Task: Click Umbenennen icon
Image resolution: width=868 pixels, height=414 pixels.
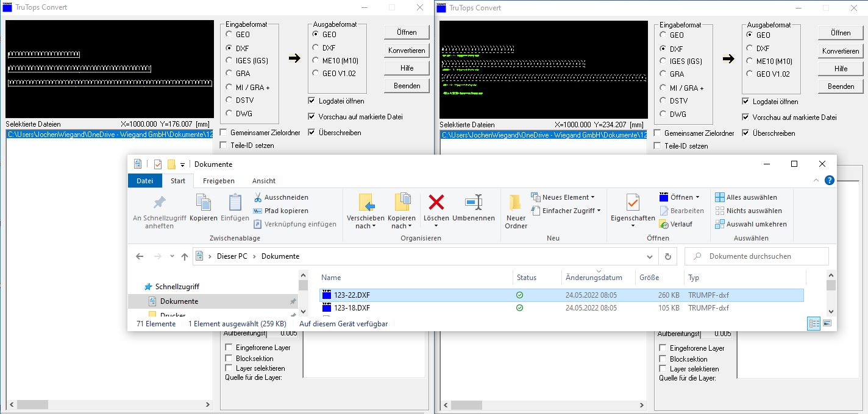Action: coord(474,202)
